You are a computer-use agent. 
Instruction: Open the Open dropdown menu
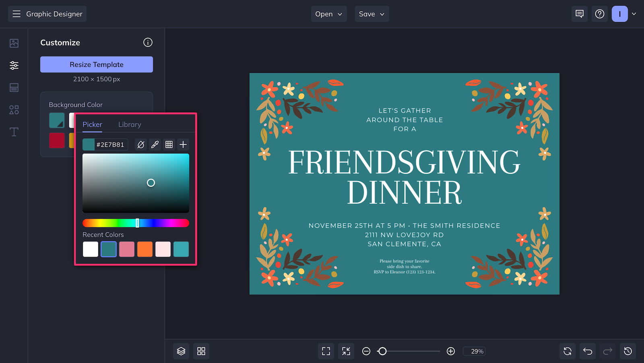tap(328, 14)
